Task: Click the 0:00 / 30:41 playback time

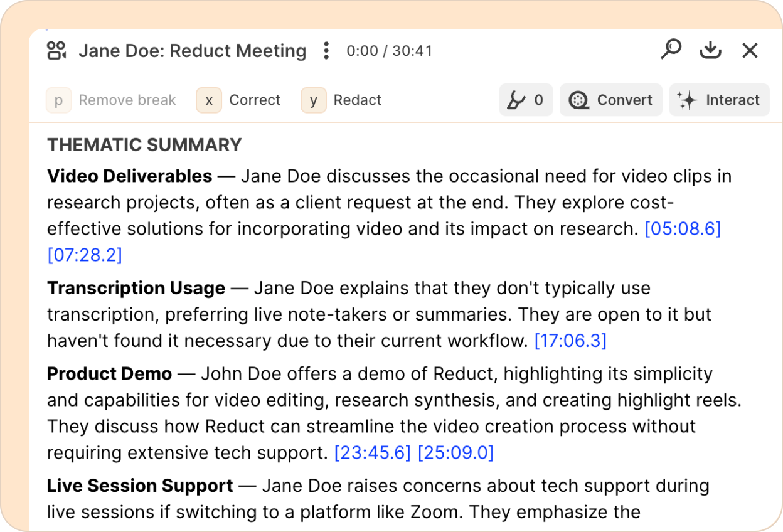Action: pos(390,51)
